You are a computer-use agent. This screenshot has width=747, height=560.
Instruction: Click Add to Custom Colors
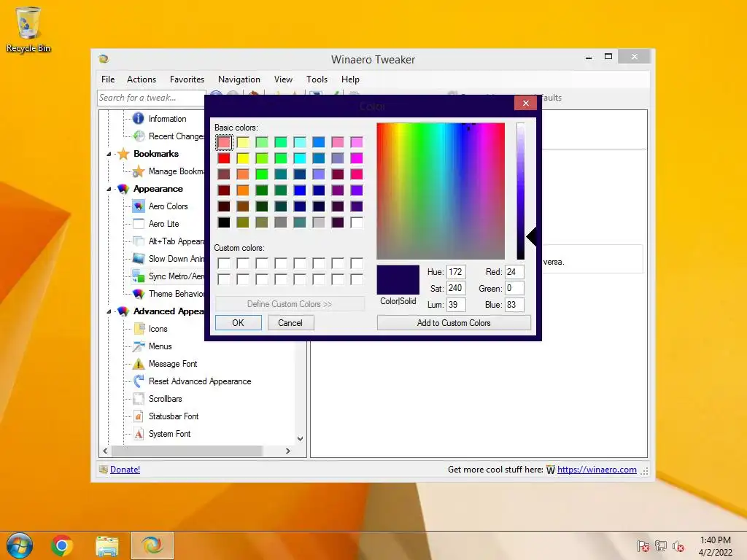(454, 323)
